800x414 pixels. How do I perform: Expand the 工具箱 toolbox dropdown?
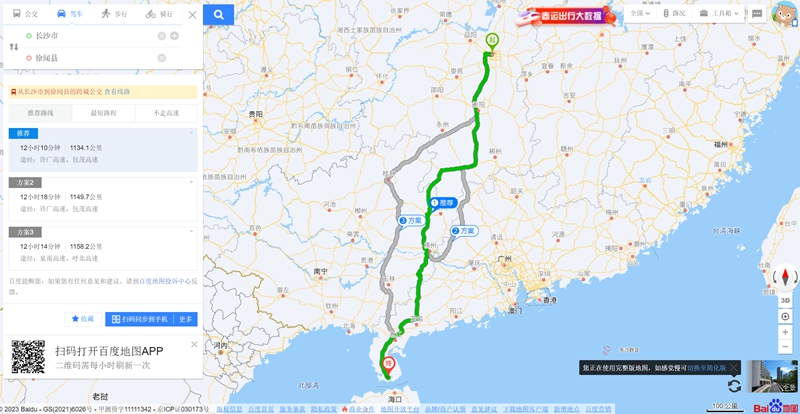tap(719, 14)
